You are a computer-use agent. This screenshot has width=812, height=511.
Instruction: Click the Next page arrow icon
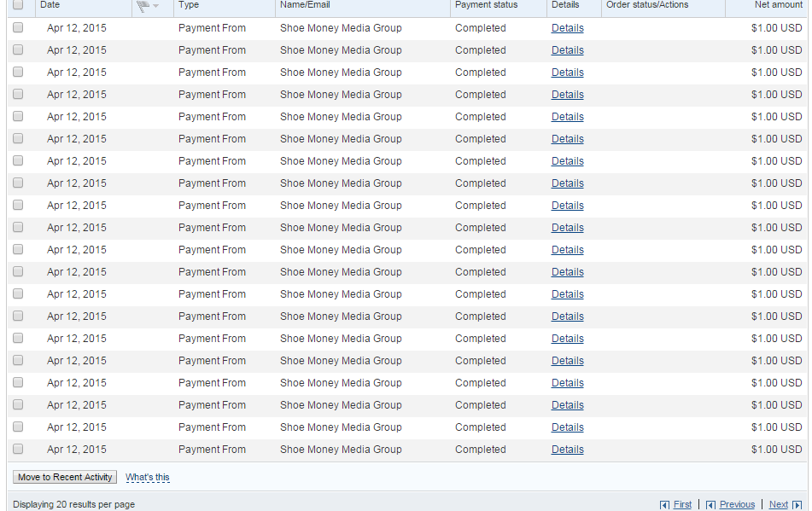[797, 505]
